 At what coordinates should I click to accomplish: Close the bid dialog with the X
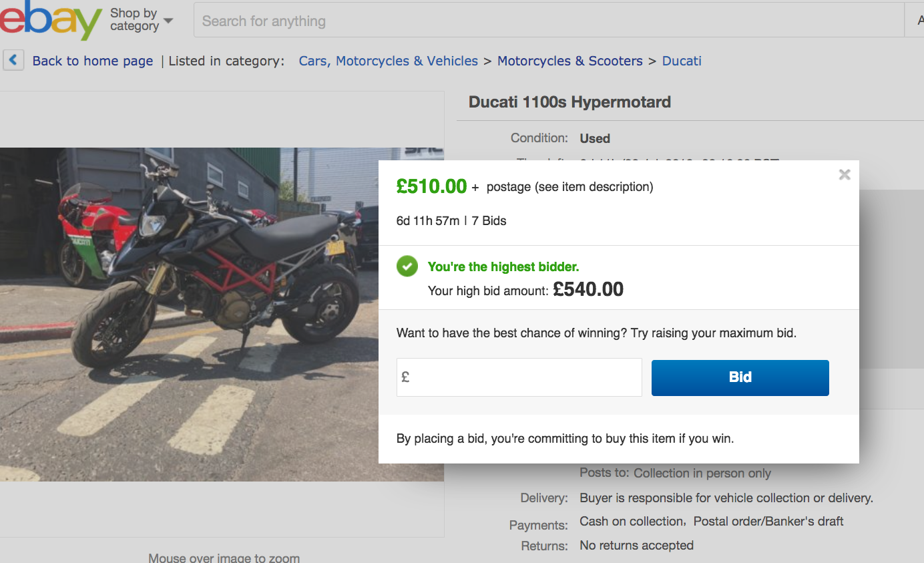[x=845, y=175]
